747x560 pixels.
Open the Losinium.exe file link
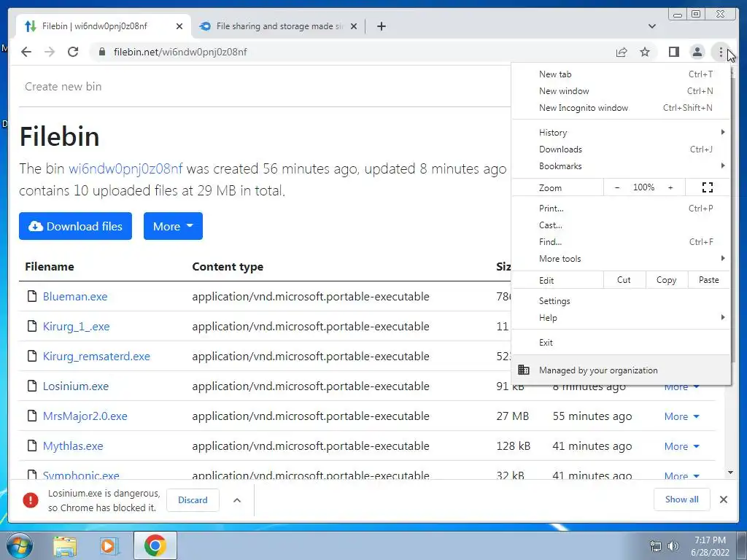click(x=76, y=386)
